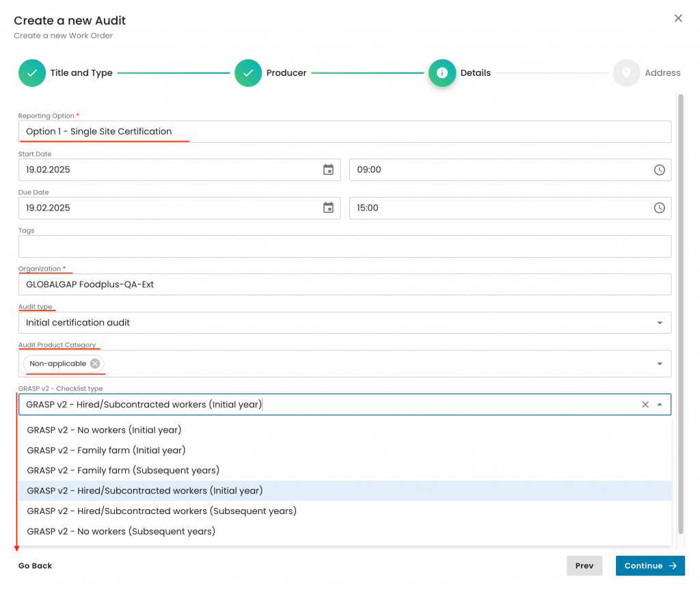
Task: Click the Details step info icon
Action: pos(442,73)
